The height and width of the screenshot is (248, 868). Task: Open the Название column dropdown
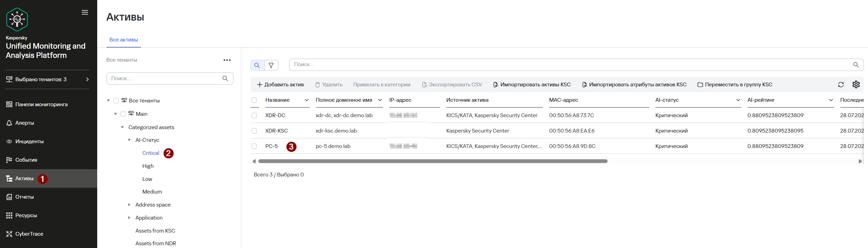click(x=307, y=100)
